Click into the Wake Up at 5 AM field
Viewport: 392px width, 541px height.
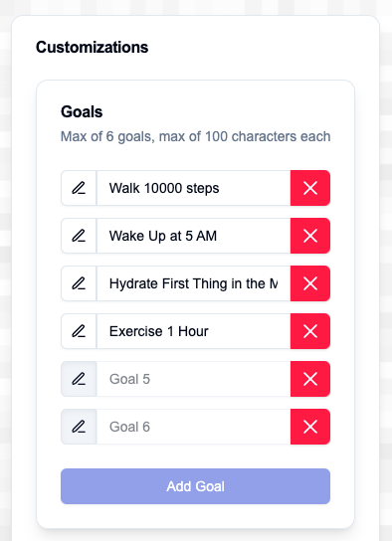[194, 236]
